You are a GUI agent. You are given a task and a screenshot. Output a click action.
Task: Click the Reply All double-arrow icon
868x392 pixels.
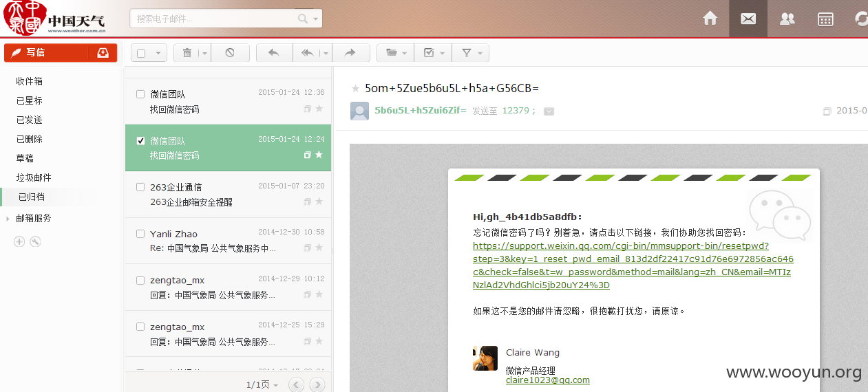coord(308,53)
